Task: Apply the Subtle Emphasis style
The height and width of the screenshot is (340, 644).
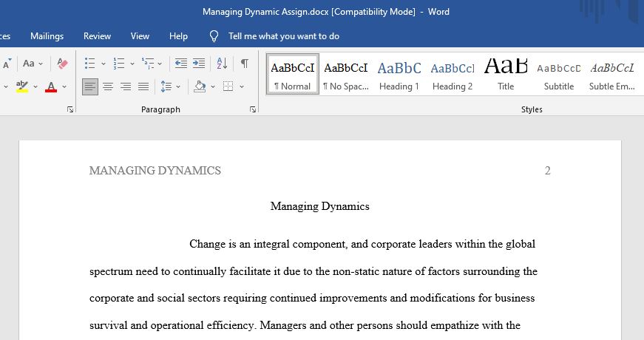Action: tap(612, 75)
